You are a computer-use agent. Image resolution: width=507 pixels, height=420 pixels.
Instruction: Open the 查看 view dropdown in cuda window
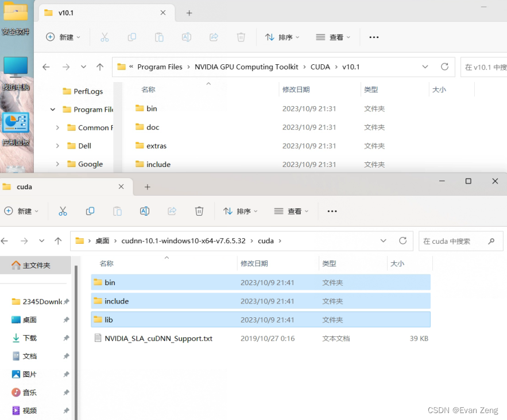pyautogui.click(x=291, y=211)
